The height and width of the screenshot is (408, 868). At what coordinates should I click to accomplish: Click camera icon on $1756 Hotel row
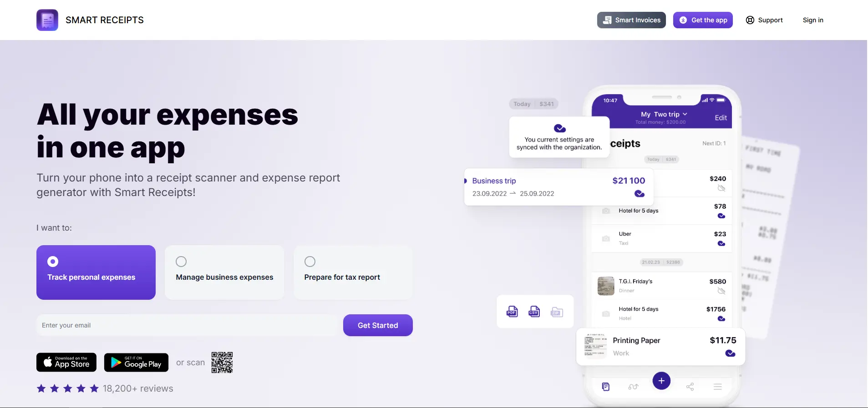(606, 314)
